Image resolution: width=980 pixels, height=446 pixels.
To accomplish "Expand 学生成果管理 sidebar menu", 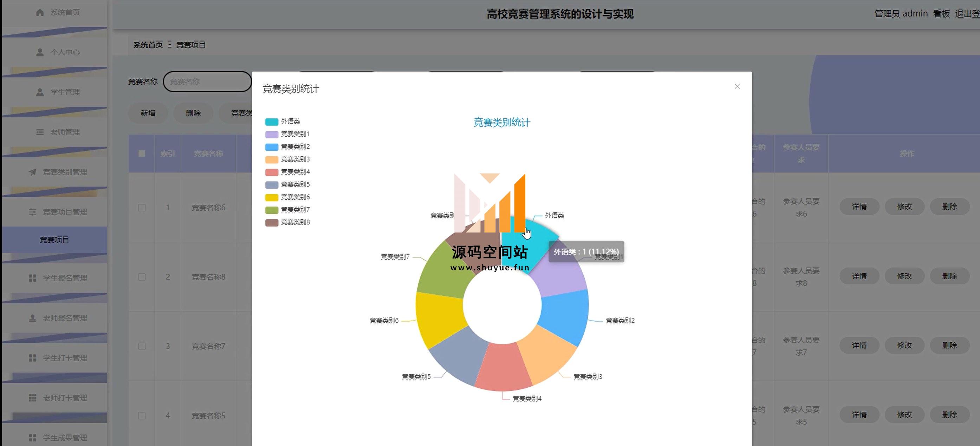I will pyautogui.click(x=55, y=438).
